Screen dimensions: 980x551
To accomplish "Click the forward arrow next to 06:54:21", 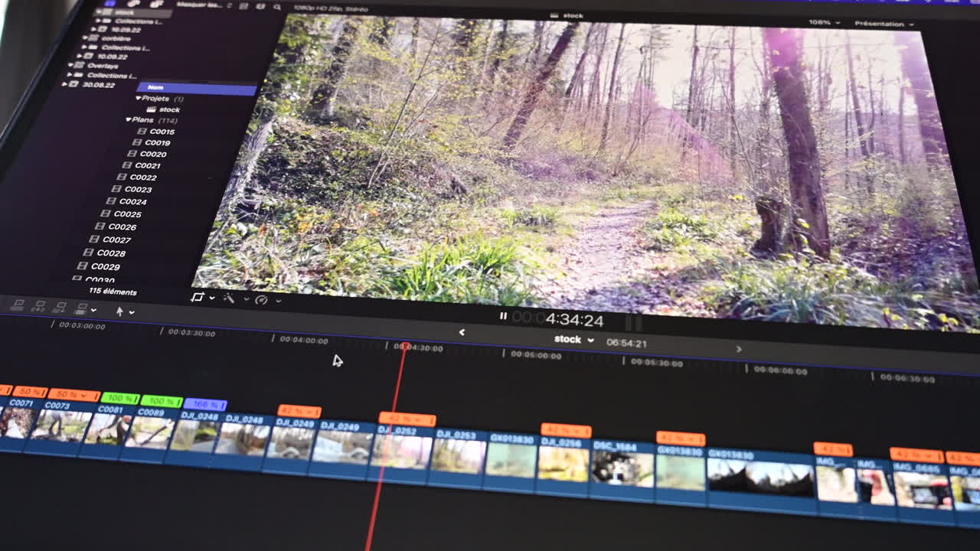I will coord(739,349).
